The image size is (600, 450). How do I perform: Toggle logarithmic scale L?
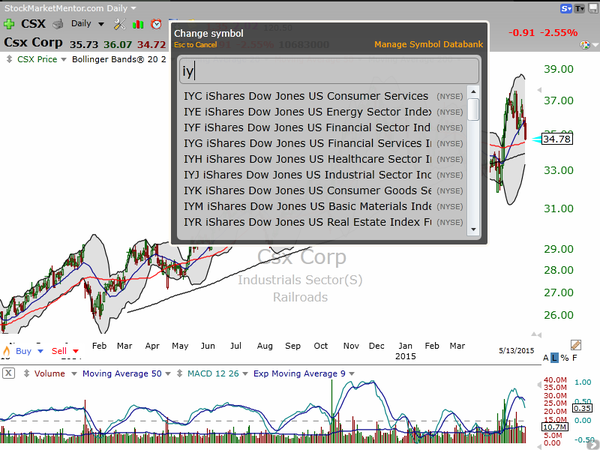[x=554, y=358]
